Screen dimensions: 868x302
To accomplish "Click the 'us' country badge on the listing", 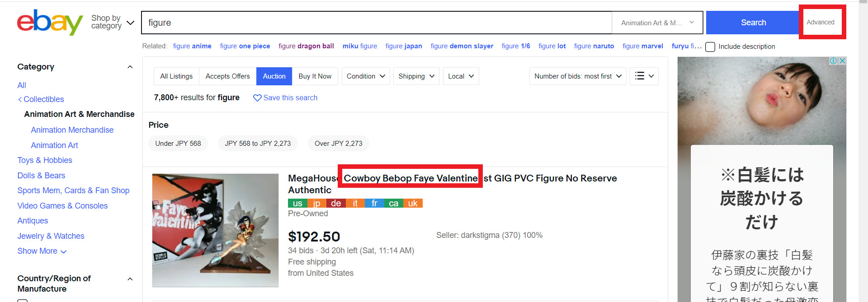I will pyautogui.click(x=297, y=203).
